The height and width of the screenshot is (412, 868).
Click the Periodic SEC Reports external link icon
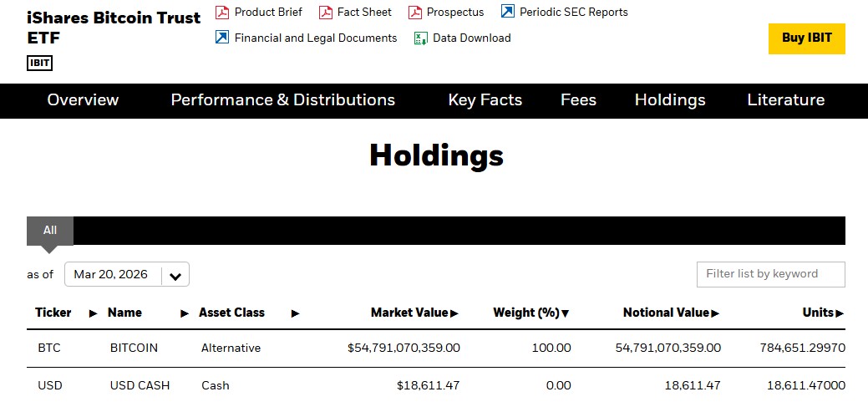click(x=507, y=12)
